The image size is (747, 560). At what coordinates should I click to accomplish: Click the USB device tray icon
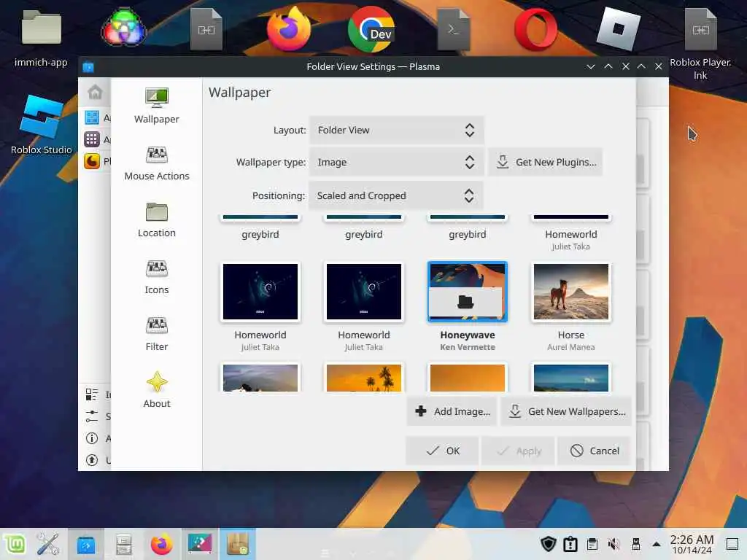point(636,544)
